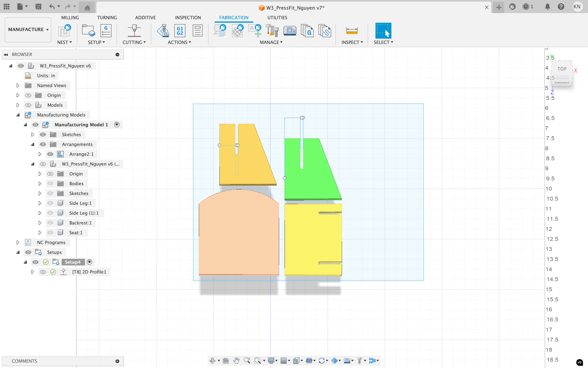Screen dimensions: 588x368
Task: Open the UTILITIES tab
Action: [277, 17]
